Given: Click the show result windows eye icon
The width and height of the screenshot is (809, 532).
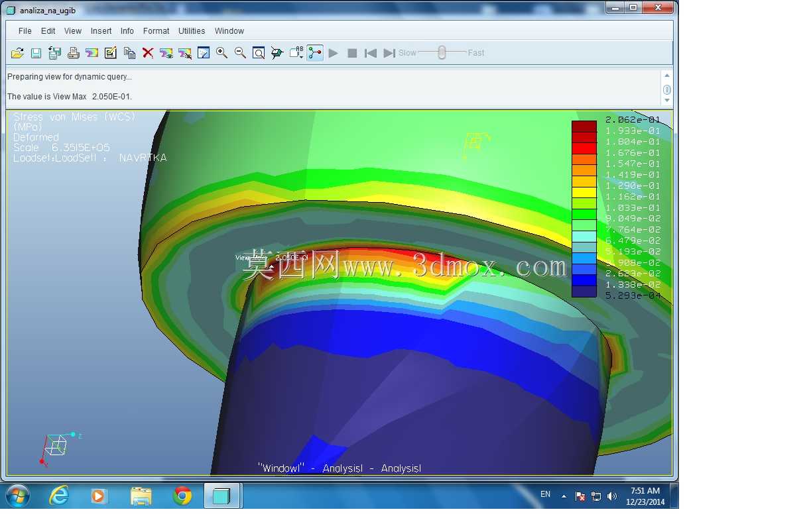Looking at the screenshot, I should pos(166,53).
